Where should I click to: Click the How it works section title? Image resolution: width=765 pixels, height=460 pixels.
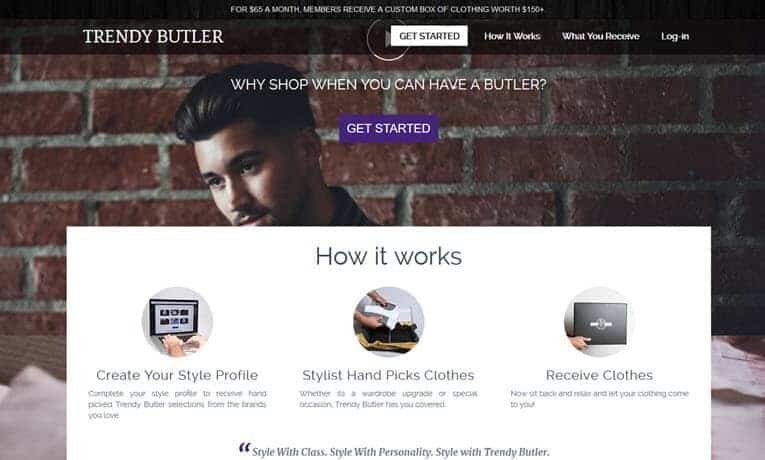(x=389, y=256)
